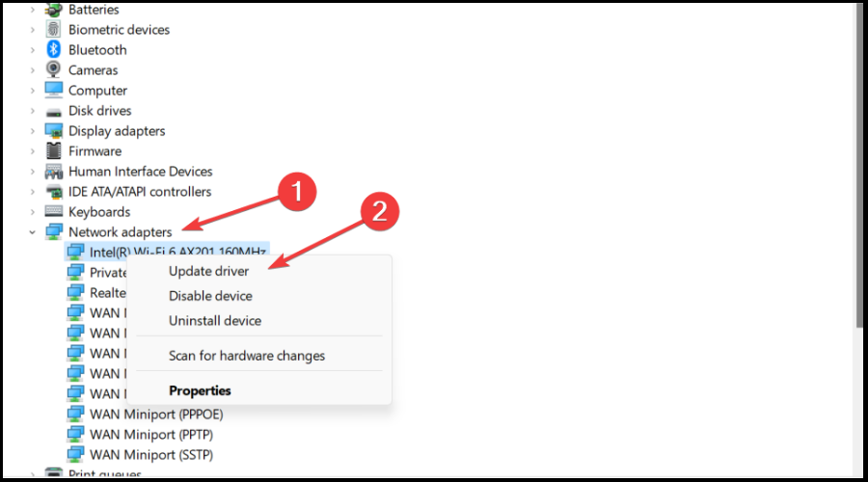Click the Network adapters category icon

tap(54, 232)
